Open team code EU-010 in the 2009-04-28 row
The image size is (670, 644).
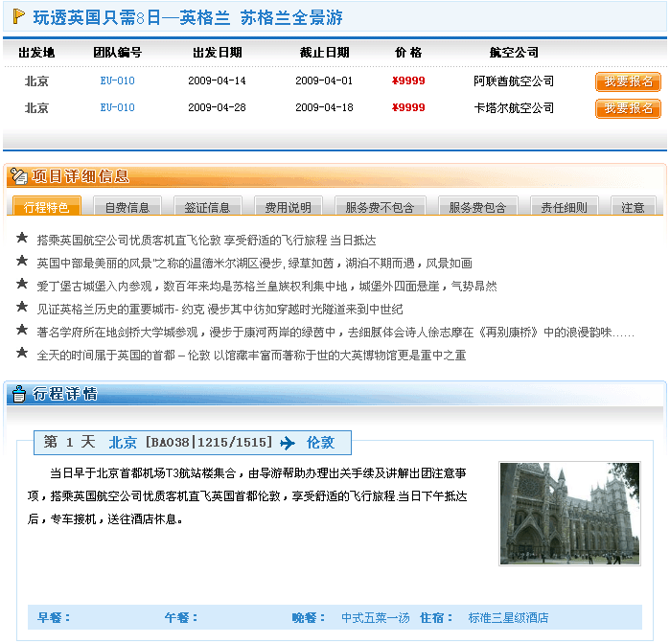pos(118,107)
